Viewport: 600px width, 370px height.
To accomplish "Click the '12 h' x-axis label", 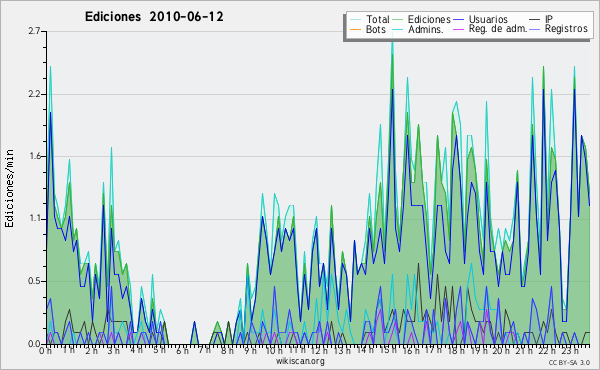I will coord(319,351).
